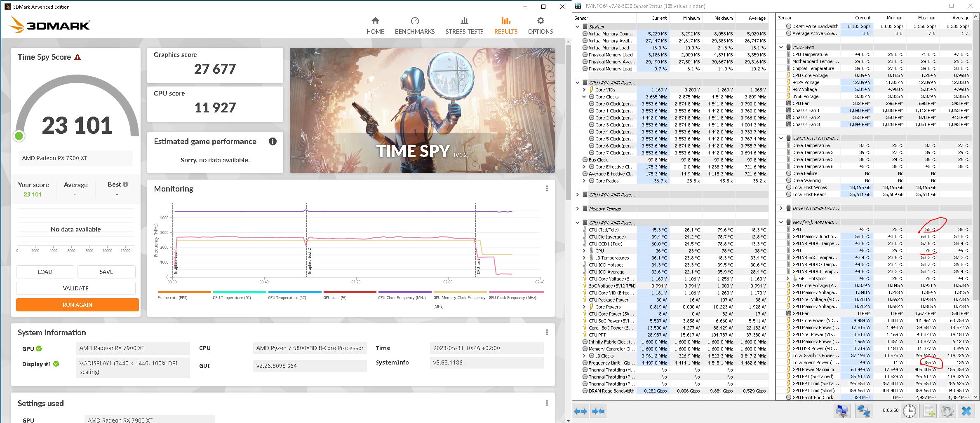Image resolution: width=980 pixels, height=423 pixels.
Task: Click the LOAD button
Action: [x=45, y=272]
